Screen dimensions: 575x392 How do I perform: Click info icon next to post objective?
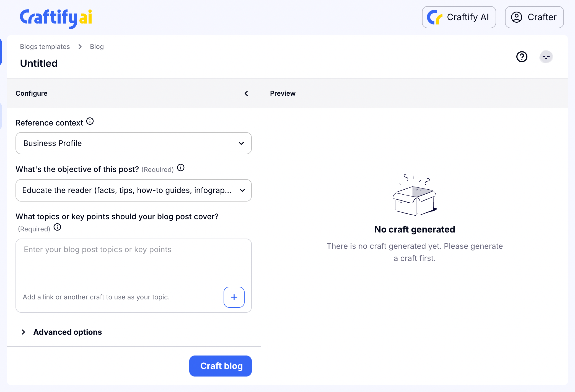pos(181,168)
